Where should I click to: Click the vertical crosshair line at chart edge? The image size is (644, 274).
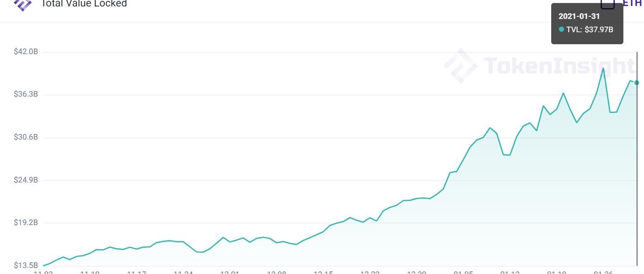click(637, 159)
